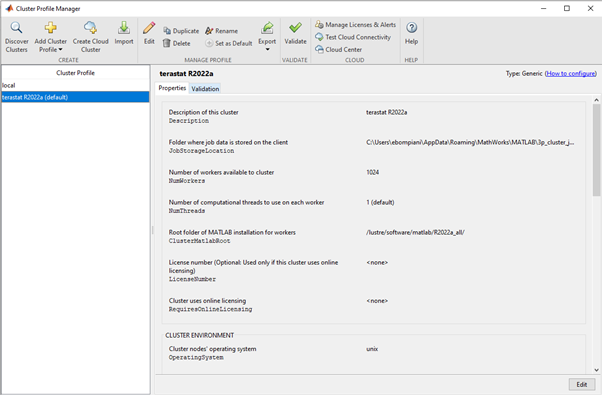Click the terastat R2022a profile title
Screen dimensions: 602x395
click(x=186, y=74)
